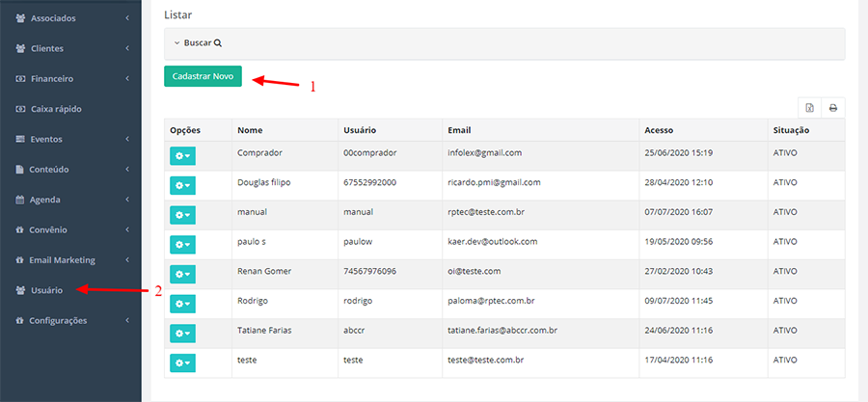Sort table by the Acesso column header

tap(659, 130)
